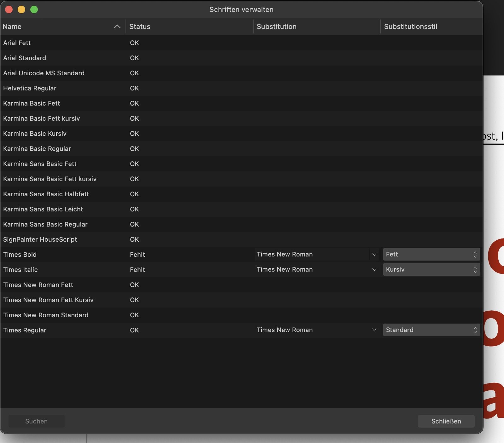Select the Times New Roman Standard row

(242, 315)
